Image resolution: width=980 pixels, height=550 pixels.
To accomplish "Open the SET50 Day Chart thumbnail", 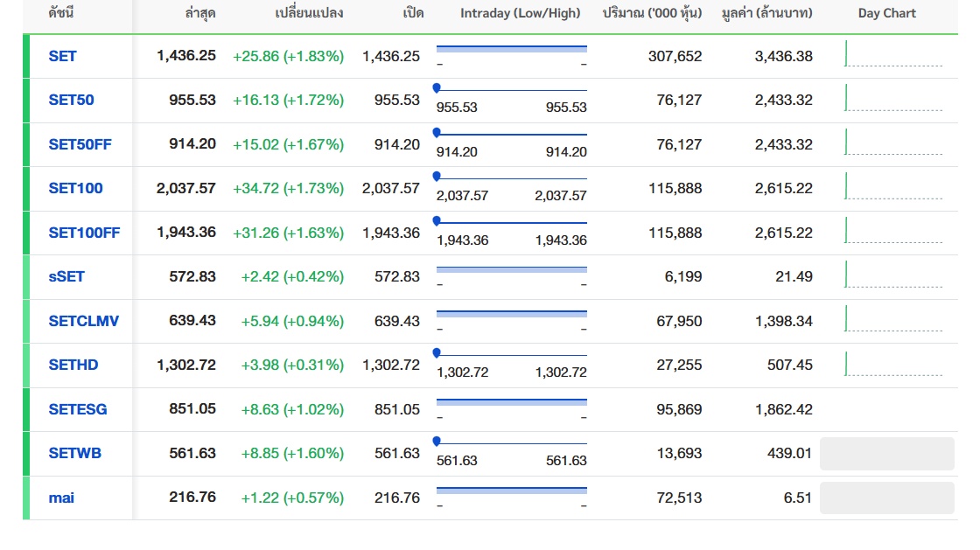I will click(892, 99).
